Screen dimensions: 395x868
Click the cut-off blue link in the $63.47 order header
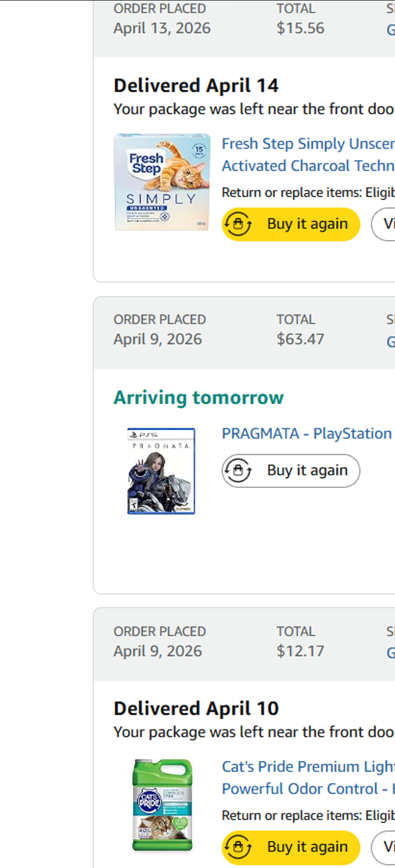tap(391, 341)
